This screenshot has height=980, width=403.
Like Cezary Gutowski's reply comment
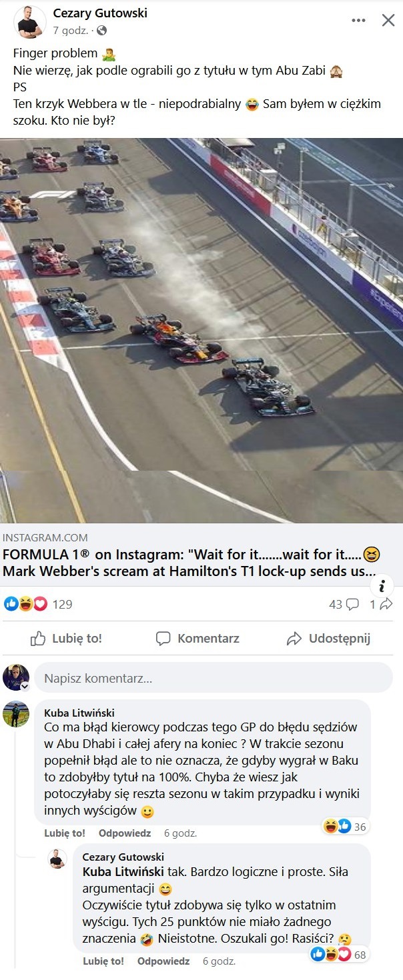103,961
